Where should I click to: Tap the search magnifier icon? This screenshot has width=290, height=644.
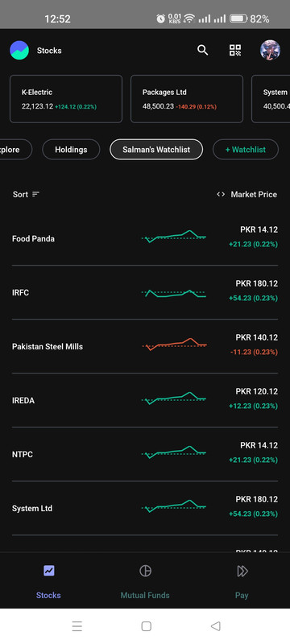202,50
